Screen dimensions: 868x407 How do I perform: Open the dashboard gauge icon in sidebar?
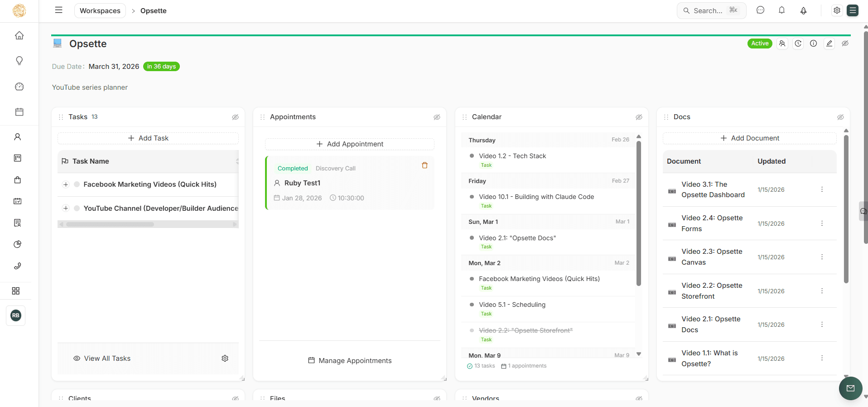pyautogui.click(x=19, y=87)
